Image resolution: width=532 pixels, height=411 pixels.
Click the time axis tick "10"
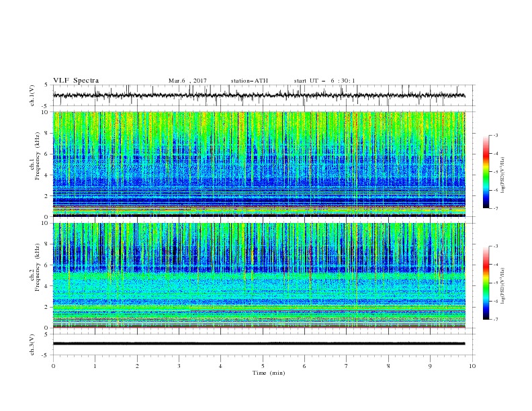(x=472, y=366)
